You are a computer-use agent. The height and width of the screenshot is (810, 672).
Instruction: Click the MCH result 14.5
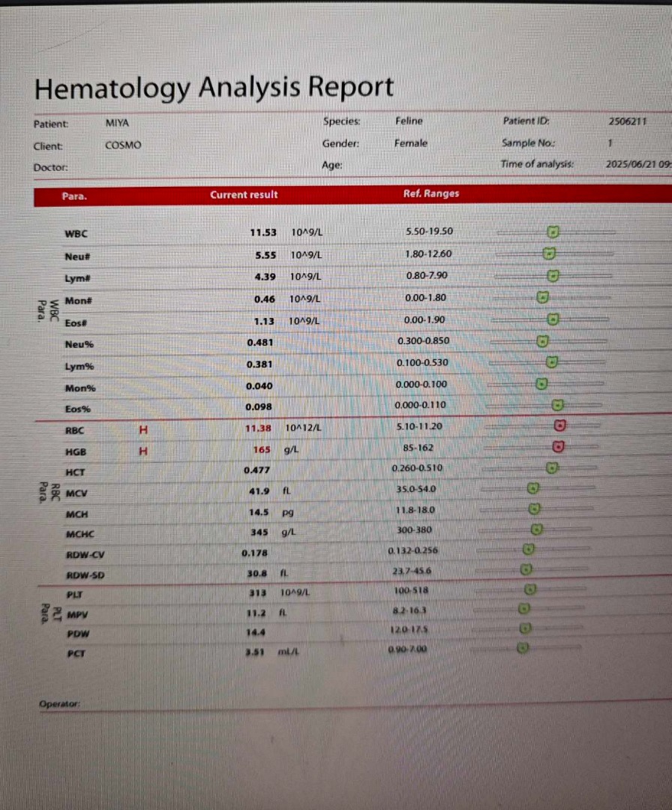pyautogui.click(x=258, y=512)
